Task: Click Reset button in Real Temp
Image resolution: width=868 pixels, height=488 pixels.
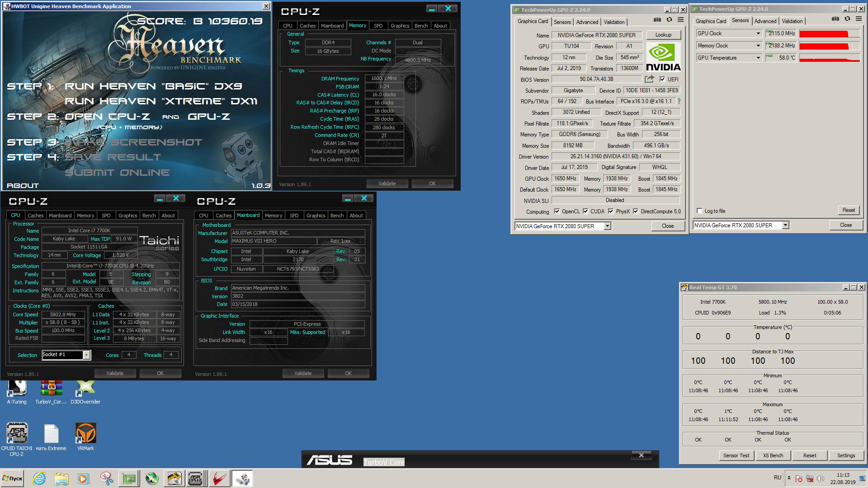Action: point(809,455)
